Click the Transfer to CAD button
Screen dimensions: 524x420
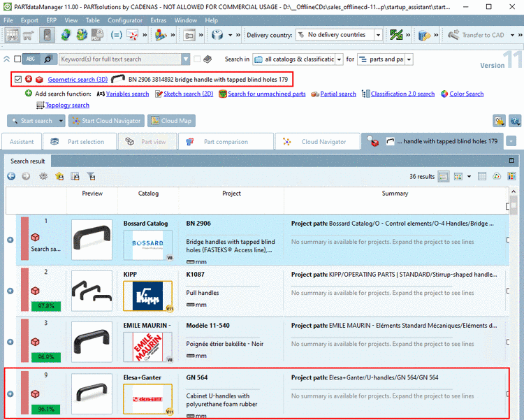pyautogui.click(x=476, y=35)
